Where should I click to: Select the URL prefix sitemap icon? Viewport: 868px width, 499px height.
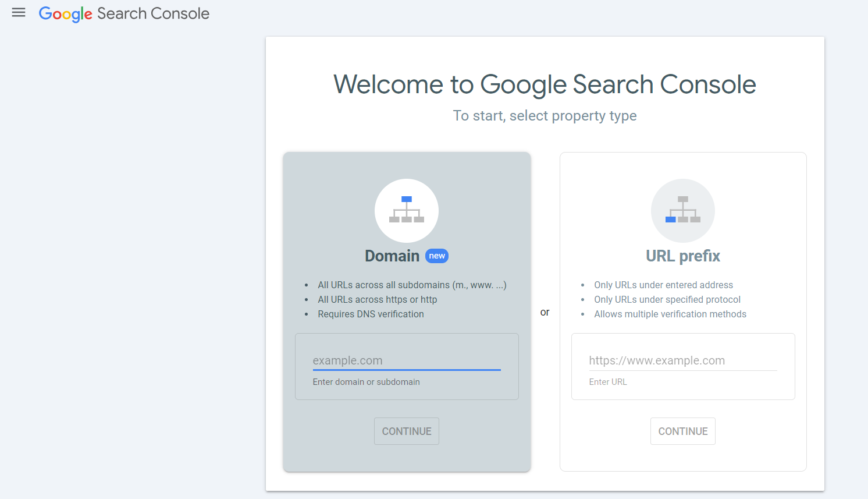click(x=683, y=210)
